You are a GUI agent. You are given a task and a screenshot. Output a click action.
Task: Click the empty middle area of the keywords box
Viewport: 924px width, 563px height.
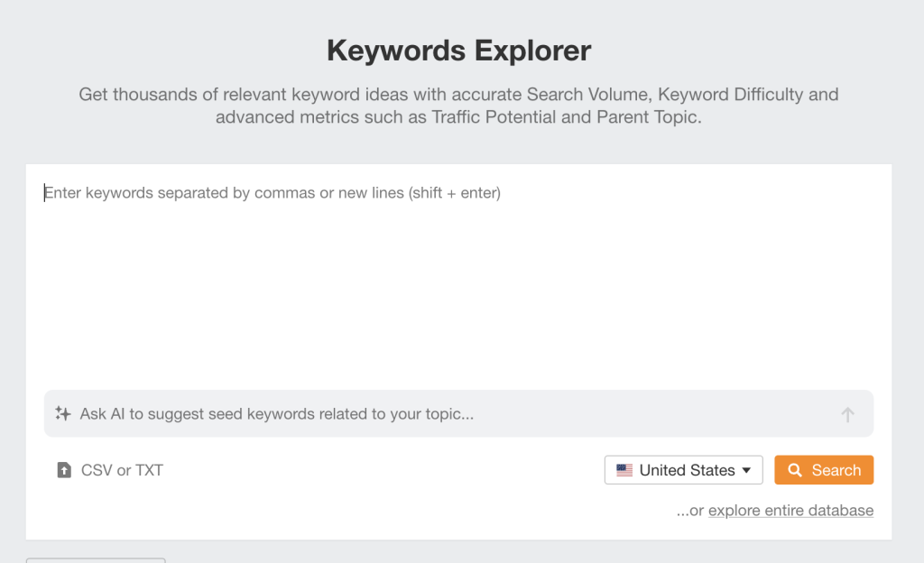458,289
